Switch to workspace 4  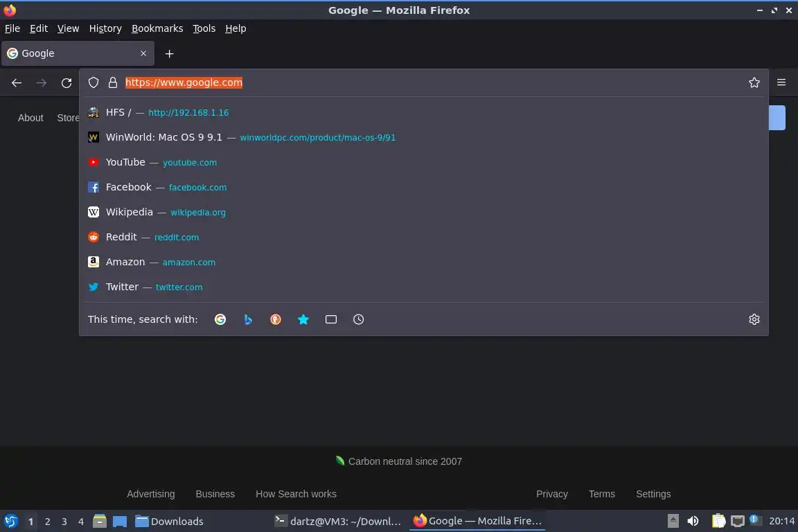pyautogui.click(x=80, y=522)
